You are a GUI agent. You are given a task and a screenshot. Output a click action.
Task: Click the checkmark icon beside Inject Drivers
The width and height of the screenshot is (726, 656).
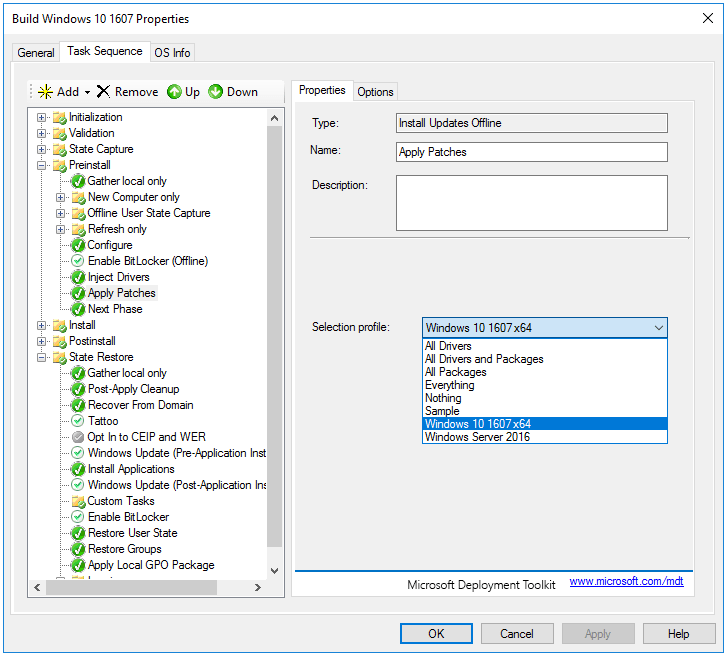pos(78,277)
